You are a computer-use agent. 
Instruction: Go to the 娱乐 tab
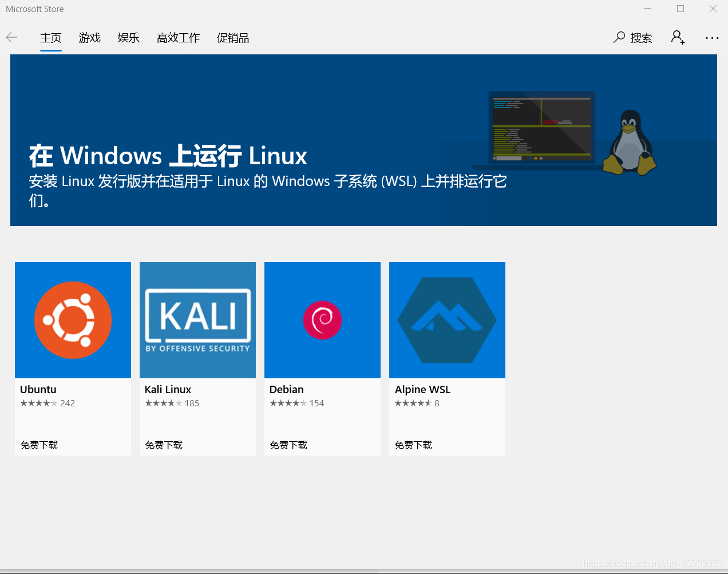pyautogui.click(x=129, y=38)
